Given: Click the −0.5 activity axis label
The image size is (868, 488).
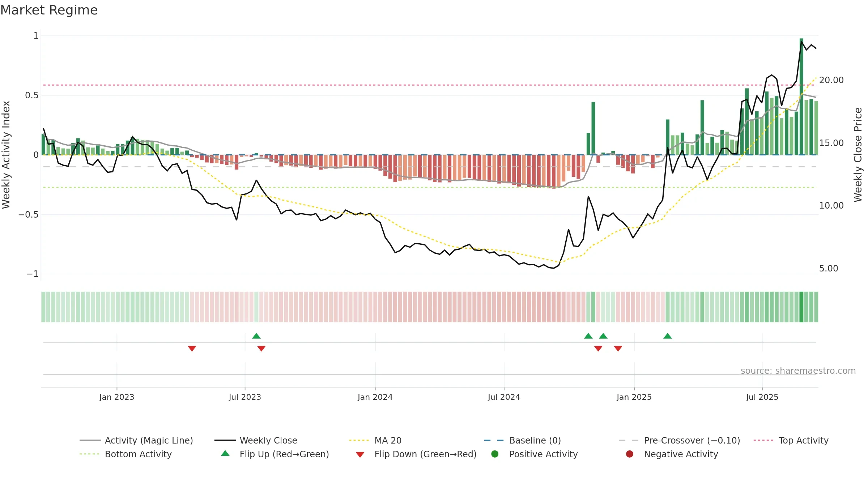Looking at the screenshot, I should click(x=29, y=214).
